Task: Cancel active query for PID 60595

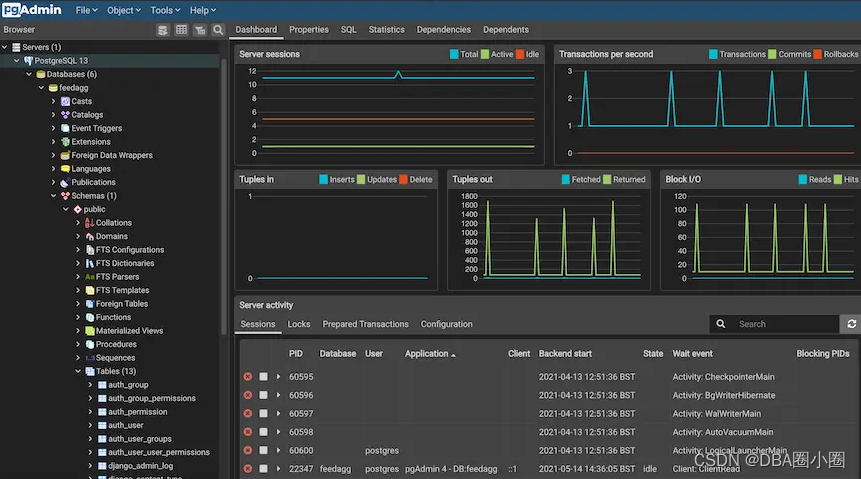Action: (264, 377)
